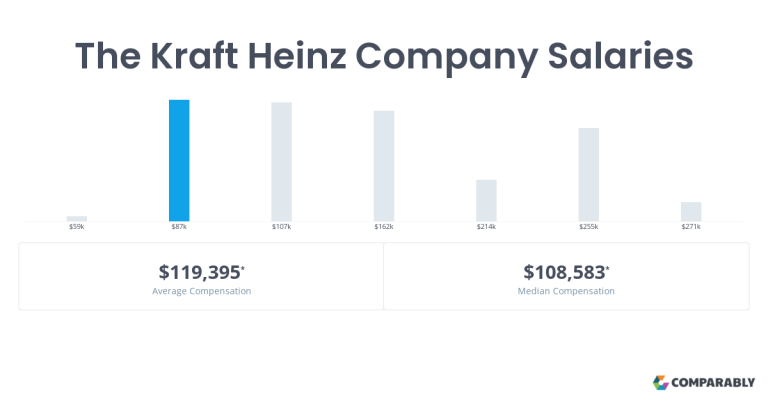Viewport: 768px width, 403px height.
Task: Click the $107k axis label
Action: [282, 227]
